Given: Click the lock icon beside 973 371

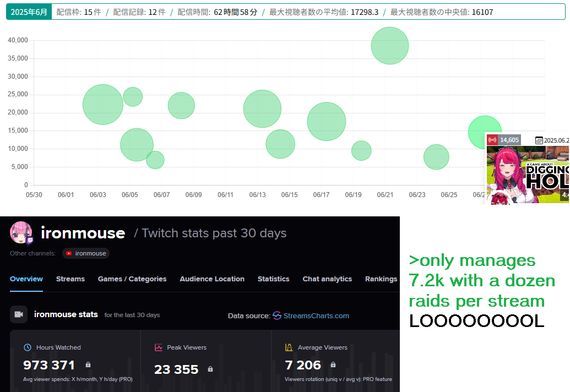Looking at the screenshot, I should pyautogui.click(x=88, y=364).
